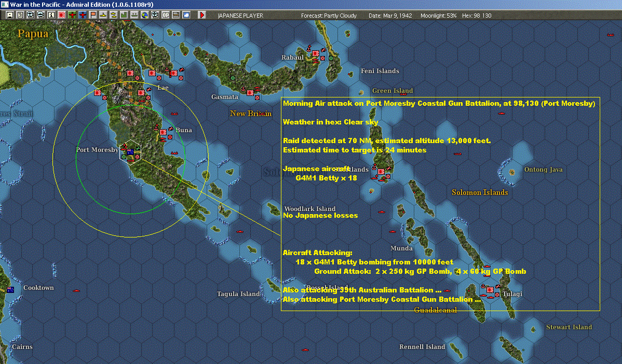Click the Solomon Islands region label
Screen dimensions: 622x364
(x=480, y=192)
